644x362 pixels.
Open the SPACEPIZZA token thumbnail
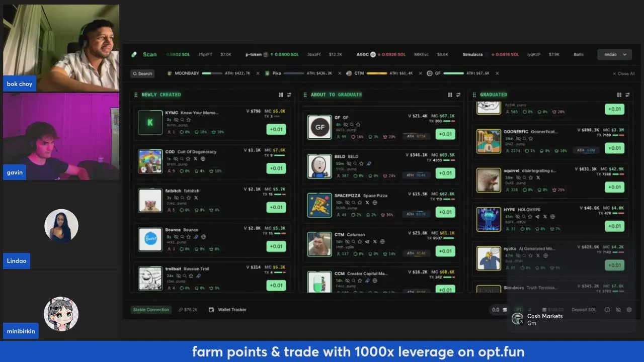[x=319, y=205]
